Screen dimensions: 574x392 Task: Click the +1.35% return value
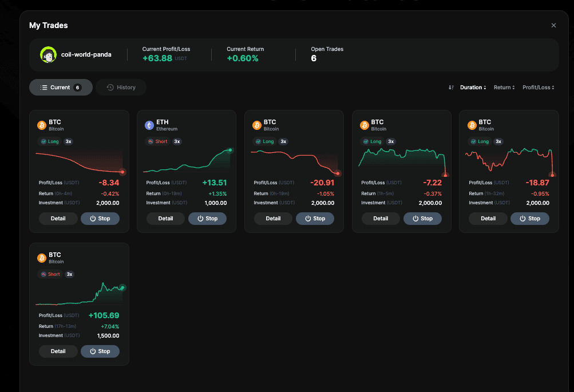[x=218, y=193]
